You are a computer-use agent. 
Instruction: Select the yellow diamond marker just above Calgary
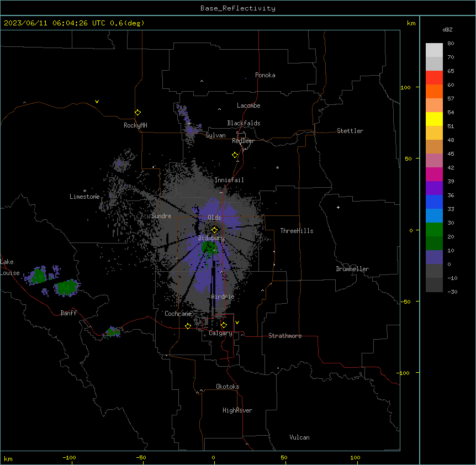pyautogui.click(x=224, y=325)
